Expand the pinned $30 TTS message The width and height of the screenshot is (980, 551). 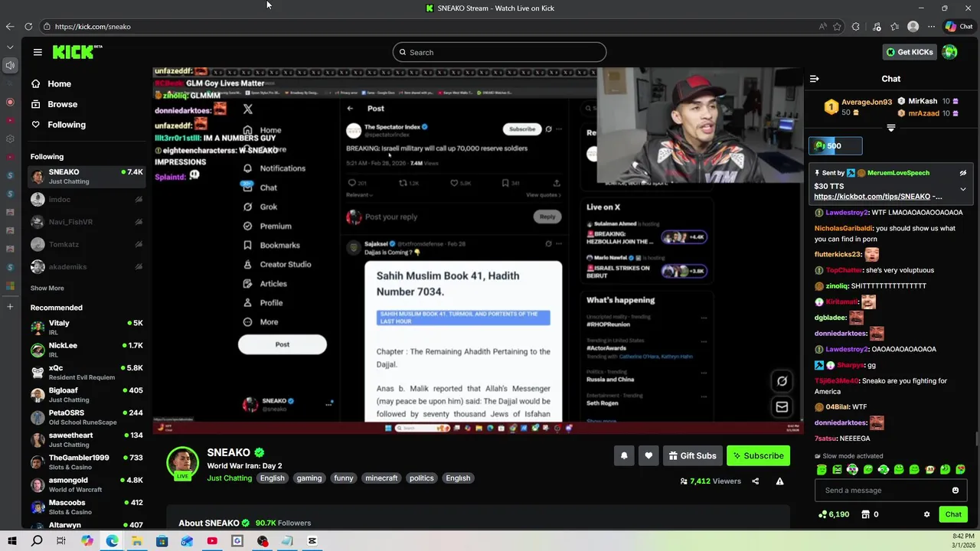963,188
